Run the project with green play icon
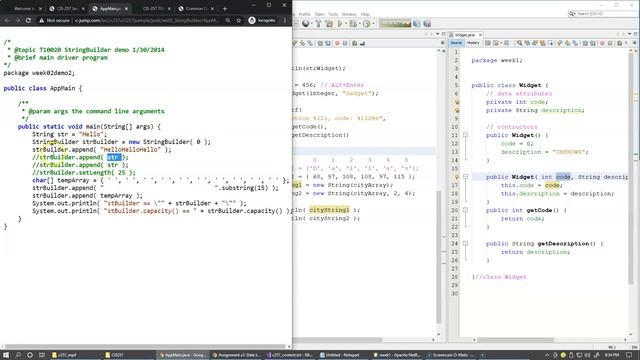 pos(340,24)
